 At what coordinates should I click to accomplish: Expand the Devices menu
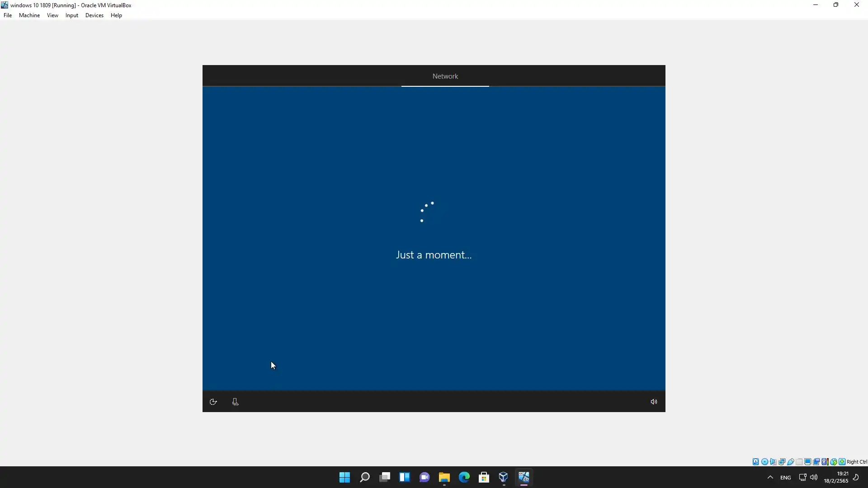94,15
